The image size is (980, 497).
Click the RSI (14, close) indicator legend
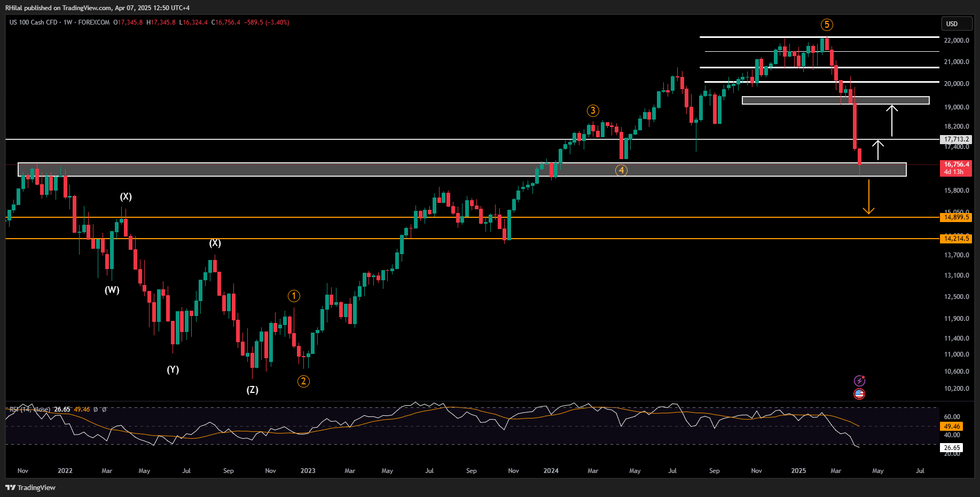(x=30, y=409)
